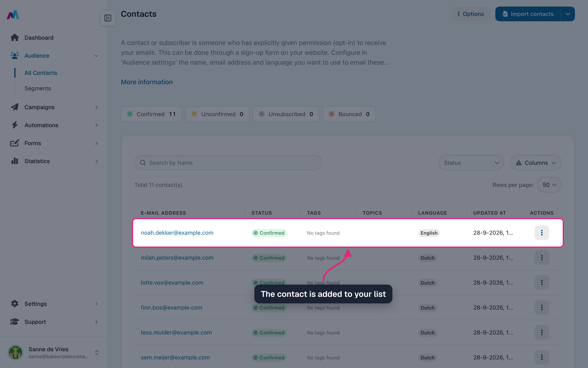Open the Import contacts dropdown arrow
588x368 pixels.
pyautogui.click(x=568, y=14)
